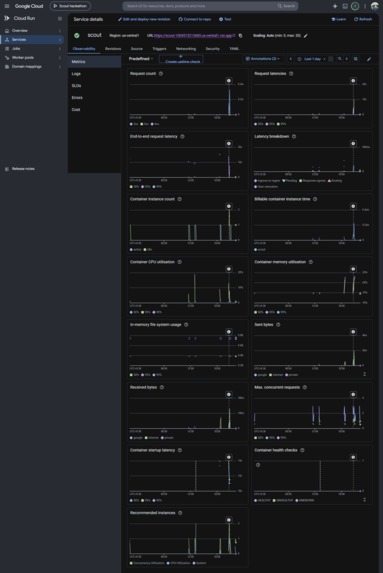The height and width of the screenshot is (573, 383).
Task: Open the three-dot utilities menu in header
Action: 365,6
